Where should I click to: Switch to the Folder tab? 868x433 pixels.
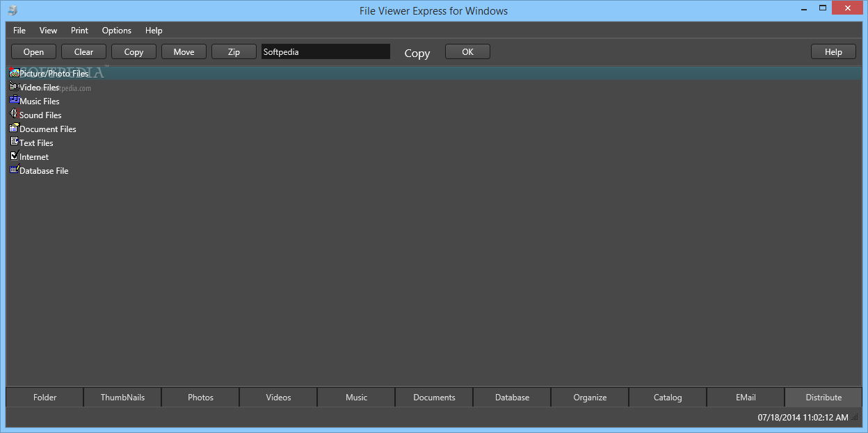(45, 397)
